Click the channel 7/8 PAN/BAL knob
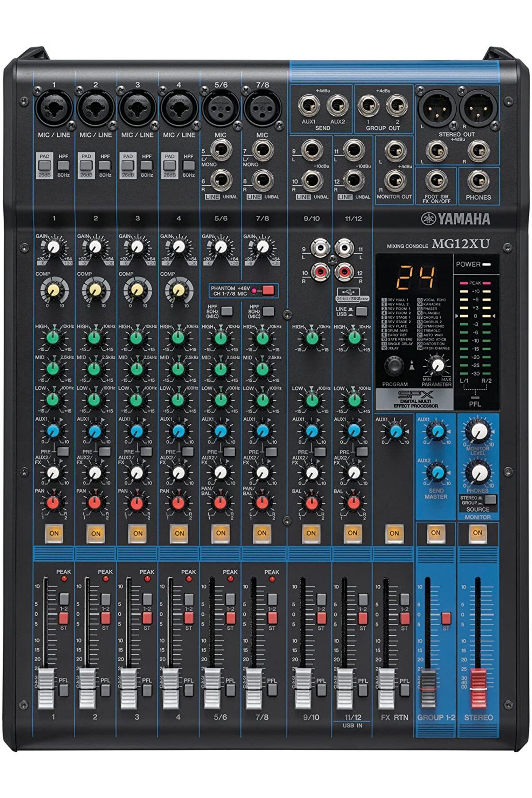Viewport: 532px width, 798px height. tap(262, 503)
